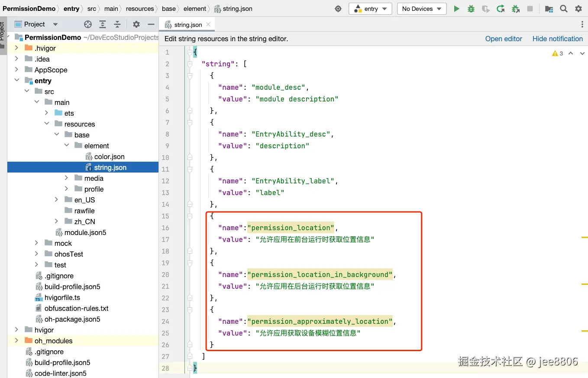Expand the media folder
Image resolution: width=588 pixels, height=378 pixels.
coord(66,178)
